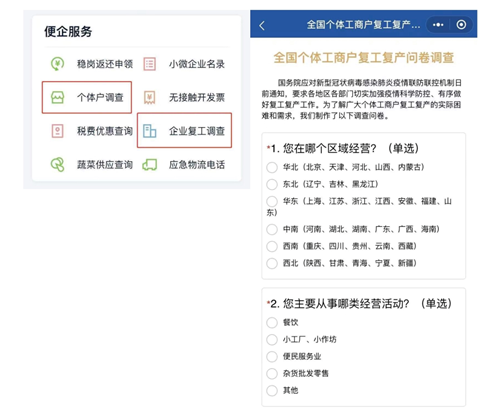Open the 个体户调查 survey entry
This screenshot has height=415, width=500.
point(87,97)
